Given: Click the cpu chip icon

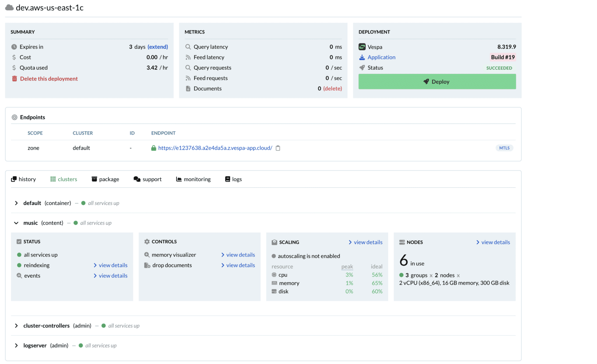Looking at the screenshot, I should 274,275.
